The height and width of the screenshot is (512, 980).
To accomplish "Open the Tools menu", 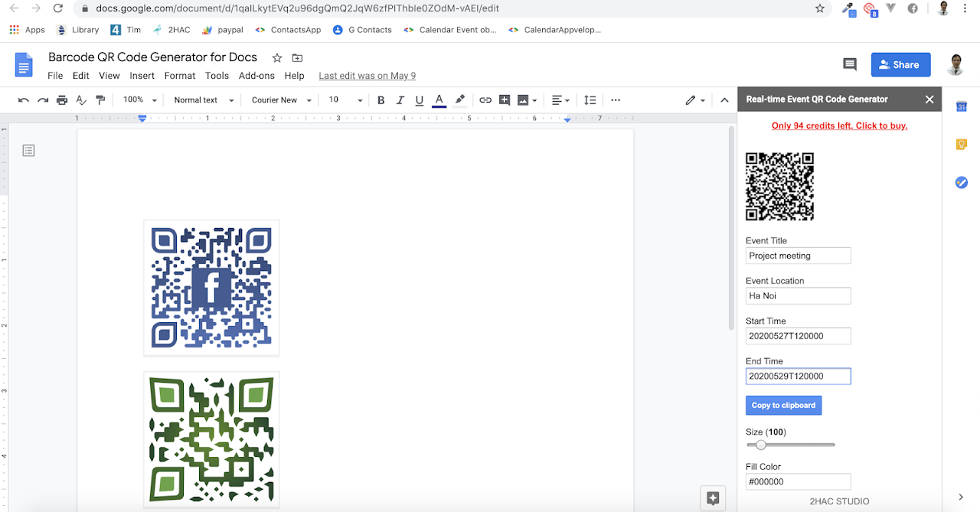I will [217, 76].
